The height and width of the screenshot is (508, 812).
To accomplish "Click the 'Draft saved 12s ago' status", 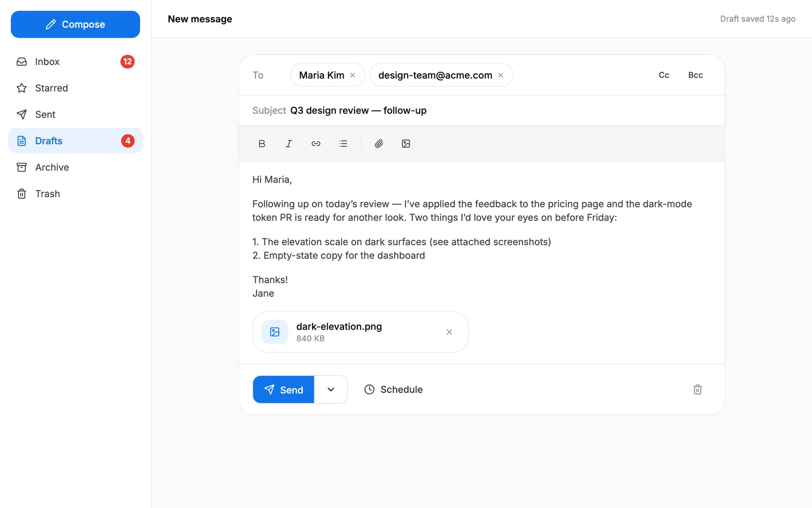I will [x=758, y=19].
